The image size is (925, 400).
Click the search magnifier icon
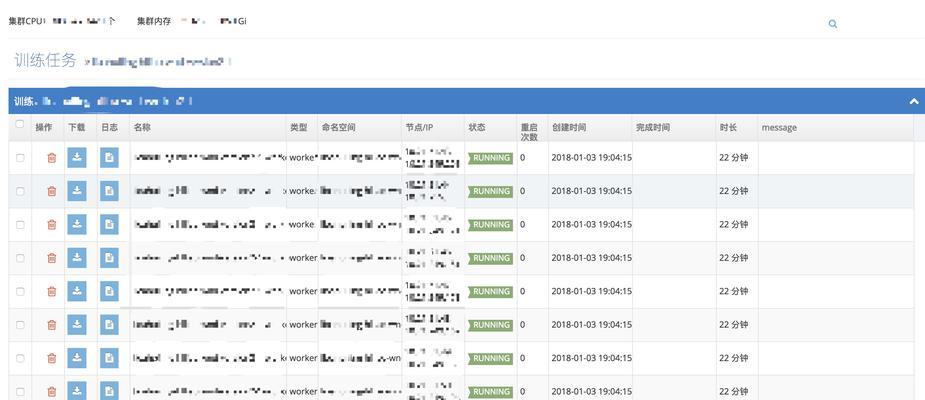click(x=832, y=24)
